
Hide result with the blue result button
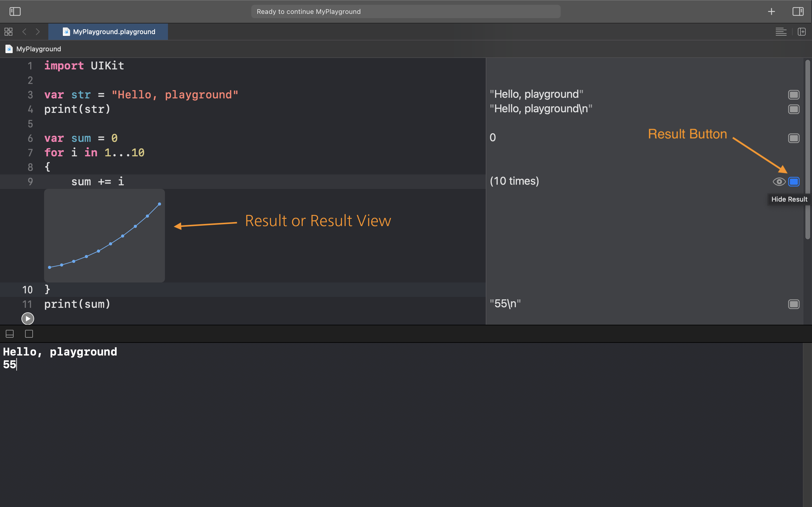pos(794,182)
